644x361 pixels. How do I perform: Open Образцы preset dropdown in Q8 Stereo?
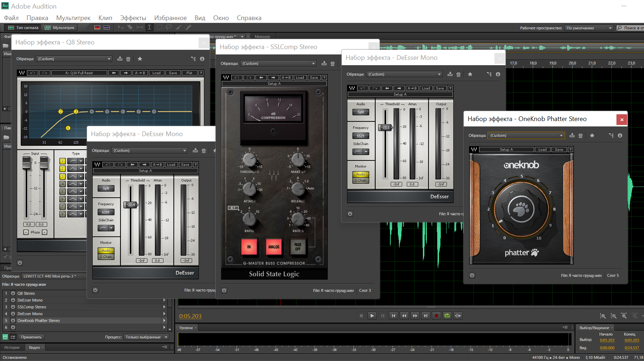pos(74,59)
